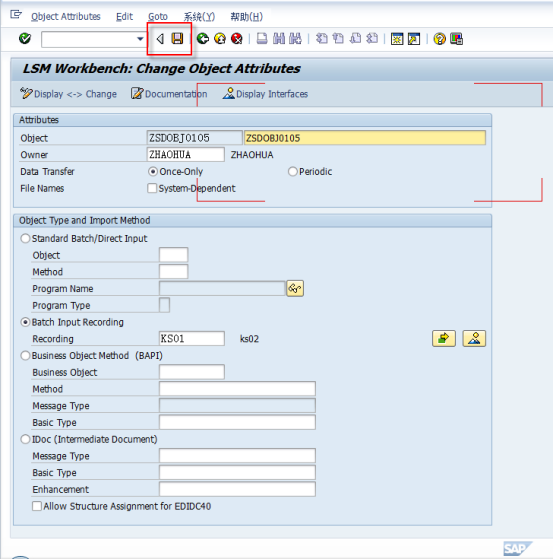Screen dimensions: 554x559
Task: Go to Previous Page icon
Action: (x=338, y=39)
